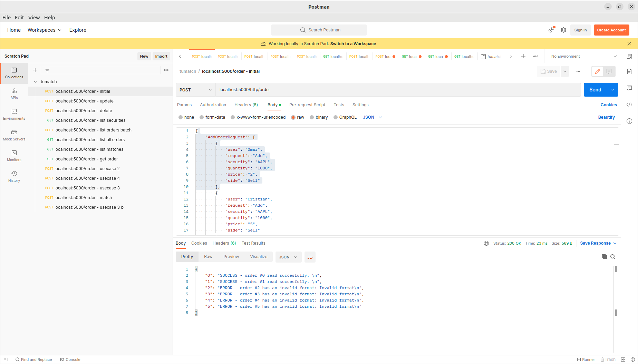Open the Collections sidebar panel

[14, 73]
